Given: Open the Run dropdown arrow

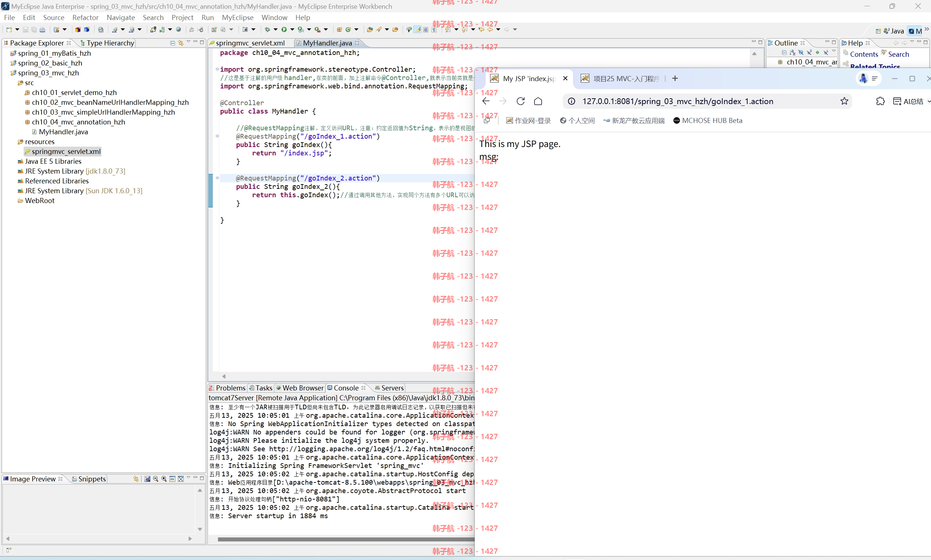Looking at the screenshot, I should click(x=293, y=29).
